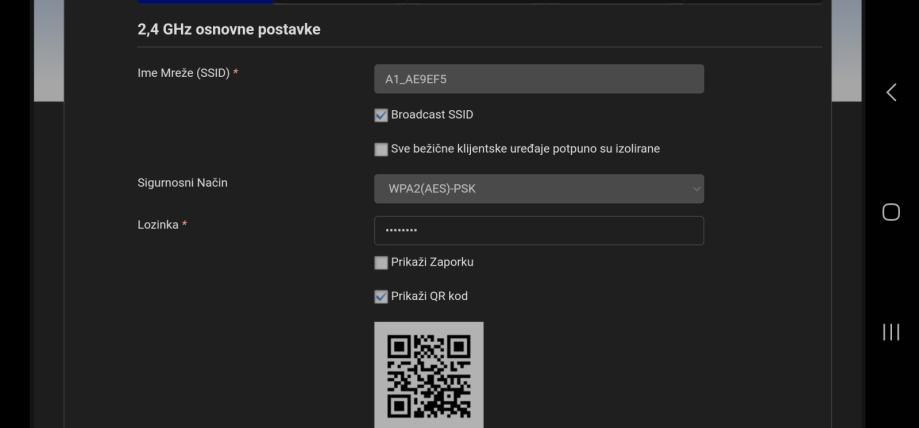
Task: Check the Prikaži Zaporku checkbox
Action: [381, 262]
